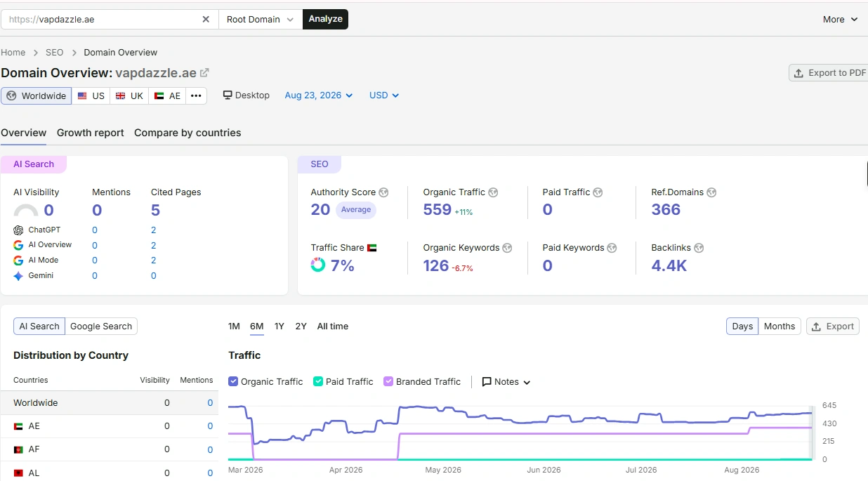
Task: Click the ChatGPT logo icon
Action: [x=18, y=230]
